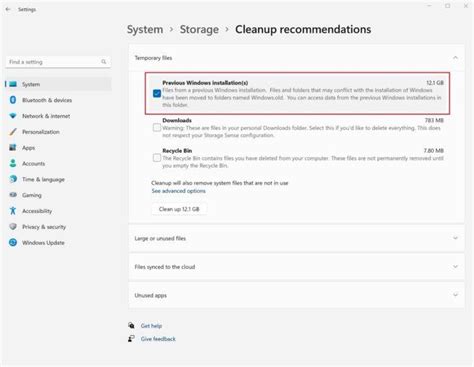474x367 pixels.
Task: Click the Clean up 12.1 GB button
Action: click(x=179, y=209)
